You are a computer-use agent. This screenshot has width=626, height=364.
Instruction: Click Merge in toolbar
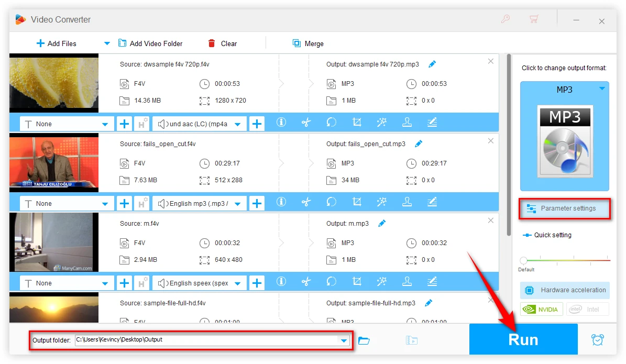308,43
